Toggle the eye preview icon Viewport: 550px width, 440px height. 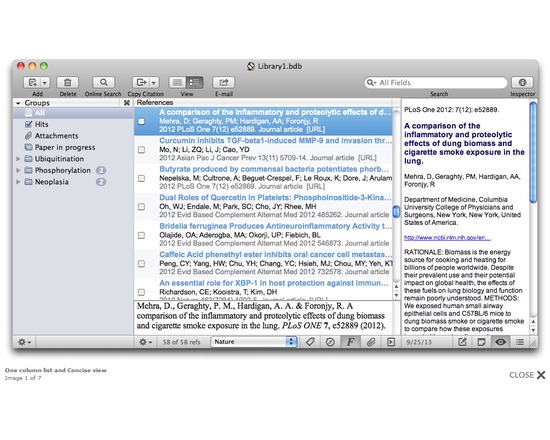(501, 342)
